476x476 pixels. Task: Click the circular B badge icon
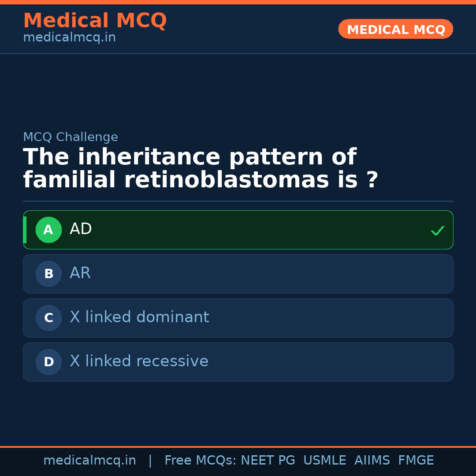48,274
